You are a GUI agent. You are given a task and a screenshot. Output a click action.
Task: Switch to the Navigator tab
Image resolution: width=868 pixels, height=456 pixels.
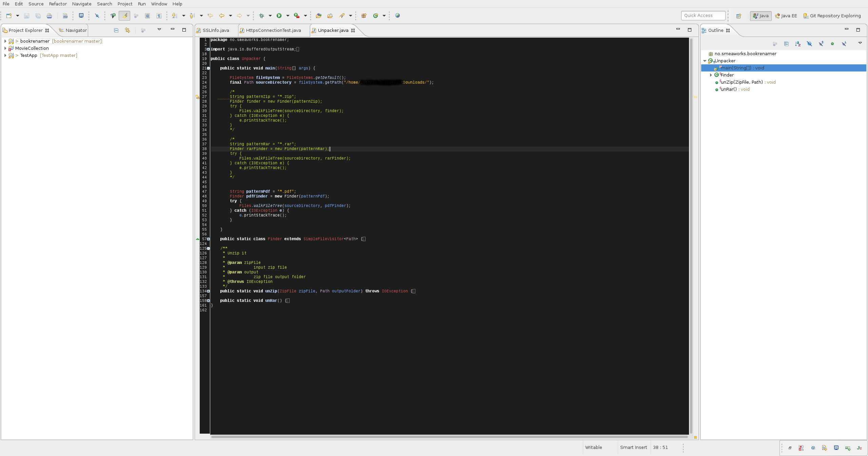point(73,30)
